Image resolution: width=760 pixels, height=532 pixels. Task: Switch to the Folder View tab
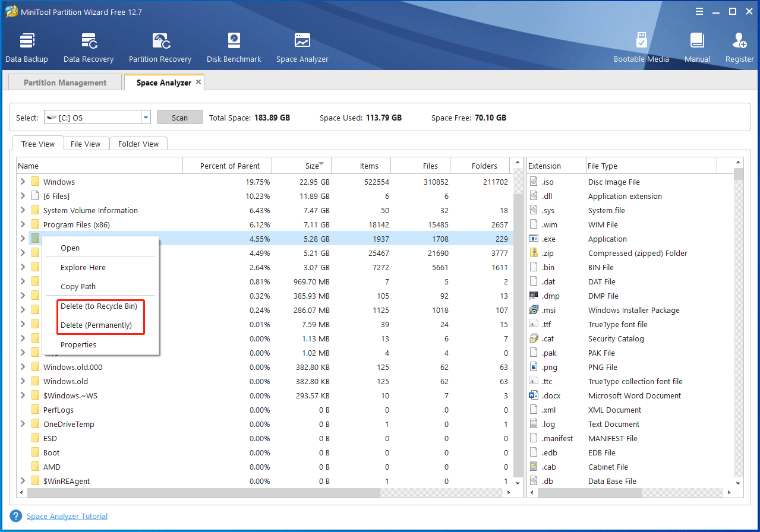pos(138,144)
